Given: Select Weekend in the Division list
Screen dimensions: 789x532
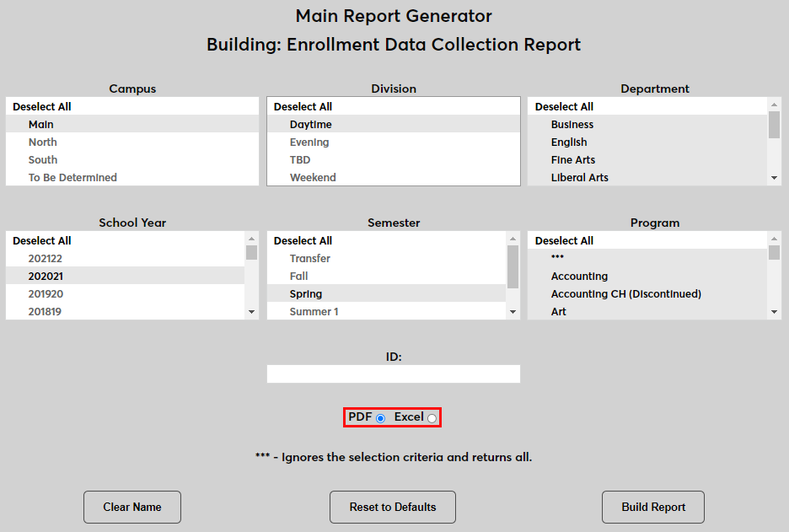Looking at the screenshot, I should point(394,177).
